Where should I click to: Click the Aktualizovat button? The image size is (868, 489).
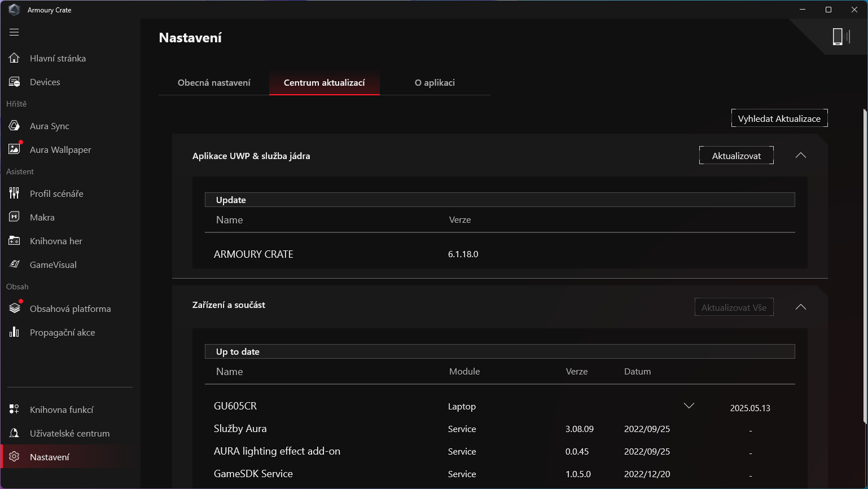click(736, 156)
